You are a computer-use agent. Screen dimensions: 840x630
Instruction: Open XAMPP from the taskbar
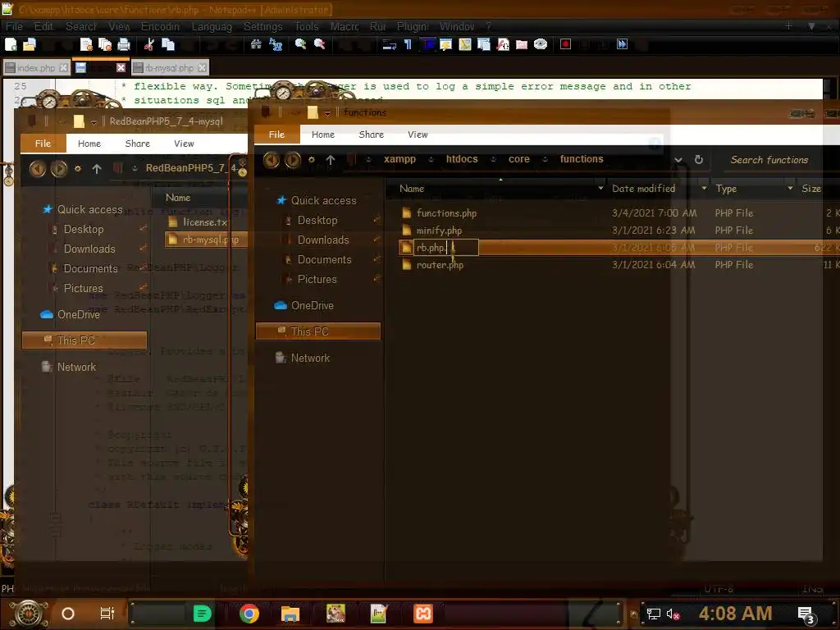point(422,614)
